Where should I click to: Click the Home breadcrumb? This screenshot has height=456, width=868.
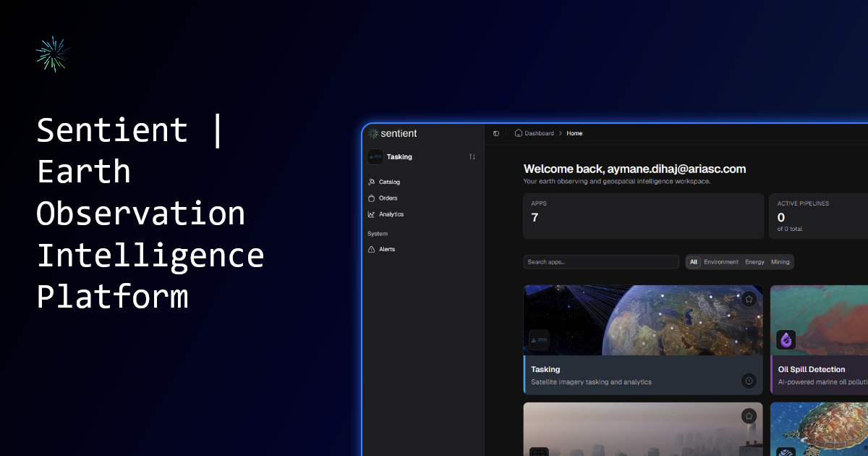(574, 133)
